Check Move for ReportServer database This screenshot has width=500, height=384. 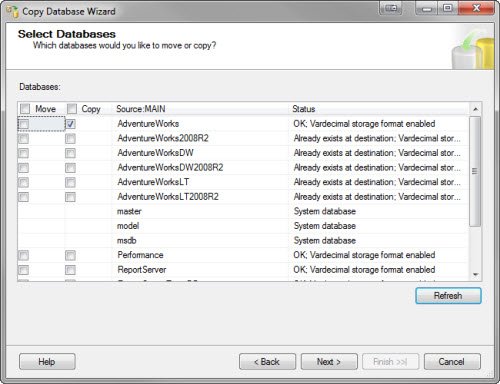(x=24, y=270)
